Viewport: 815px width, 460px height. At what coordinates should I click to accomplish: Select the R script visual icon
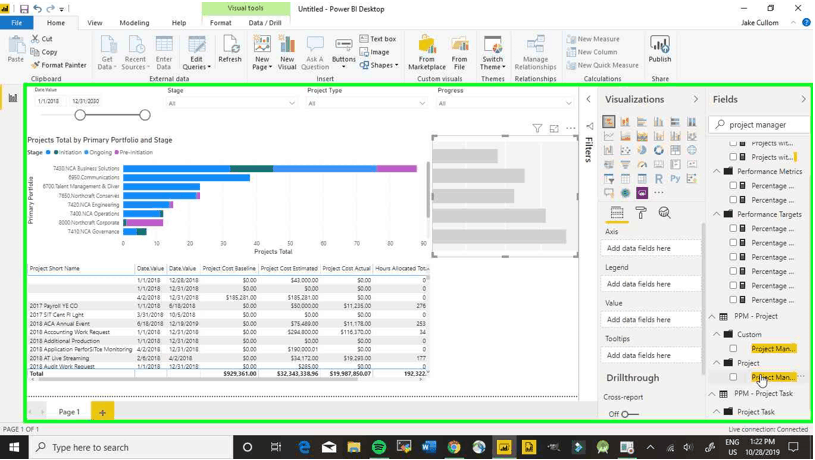(x=659, y=179)
